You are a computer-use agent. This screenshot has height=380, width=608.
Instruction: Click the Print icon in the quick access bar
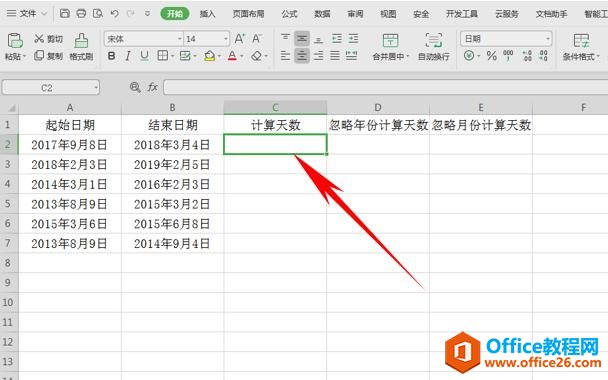(x=81, y=14)
